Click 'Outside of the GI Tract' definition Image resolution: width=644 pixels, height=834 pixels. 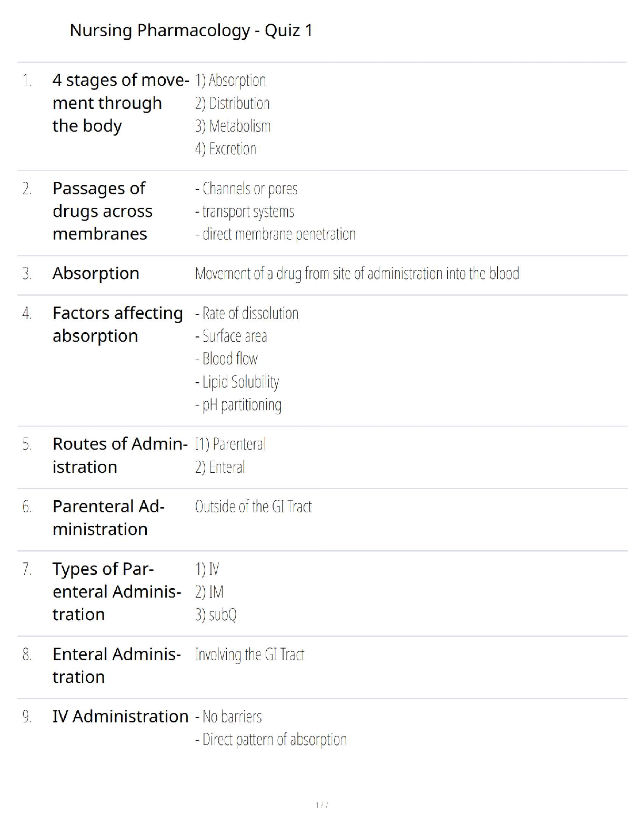(253, 507)
